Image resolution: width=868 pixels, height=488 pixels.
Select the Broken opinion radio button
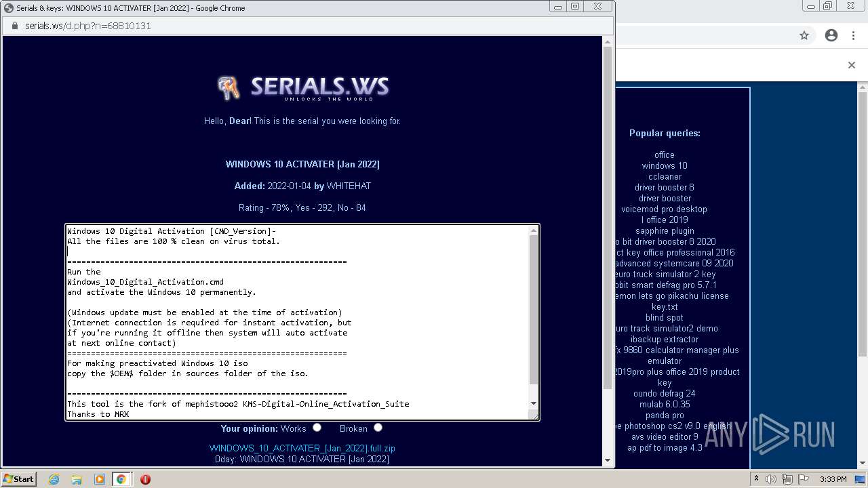[x=378, y=428]
